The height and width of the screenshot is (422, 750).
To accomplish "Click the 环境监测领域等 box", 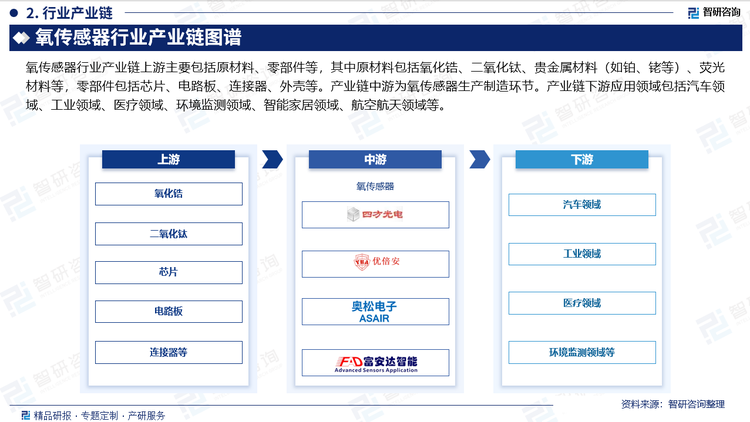I will (582, 353).
